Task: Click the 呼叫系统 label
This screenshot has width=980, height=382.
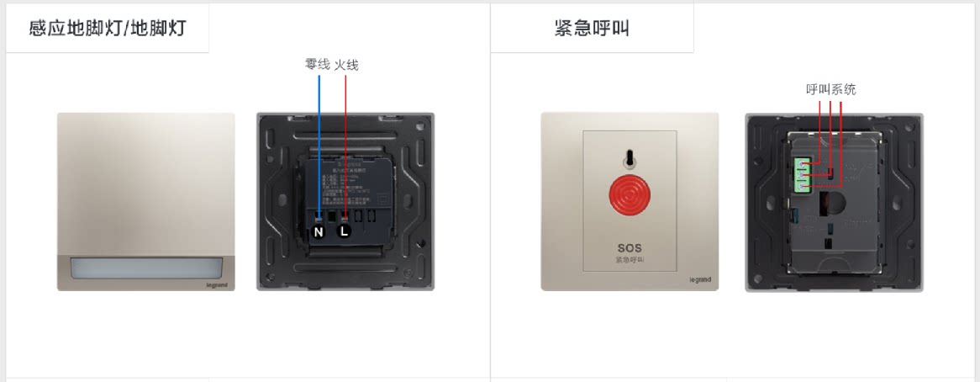Action: [x=830, y=89]
